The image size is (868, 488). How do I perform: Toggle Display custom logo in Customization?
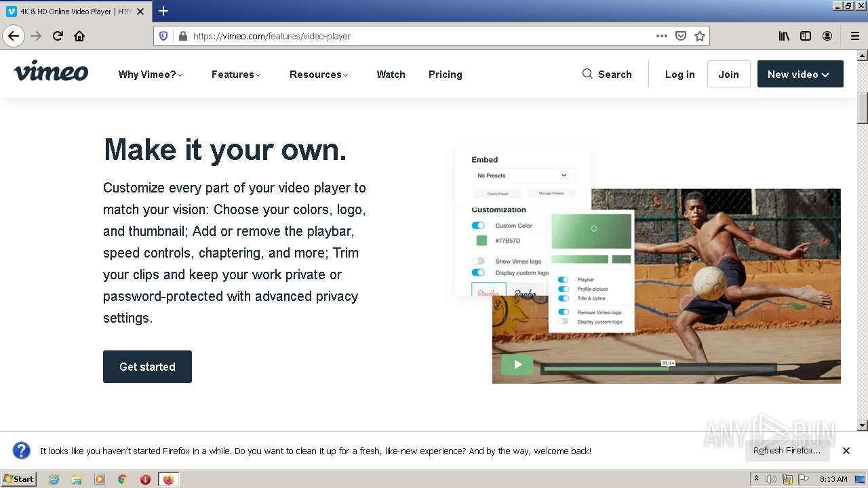(x=478, y=272)
